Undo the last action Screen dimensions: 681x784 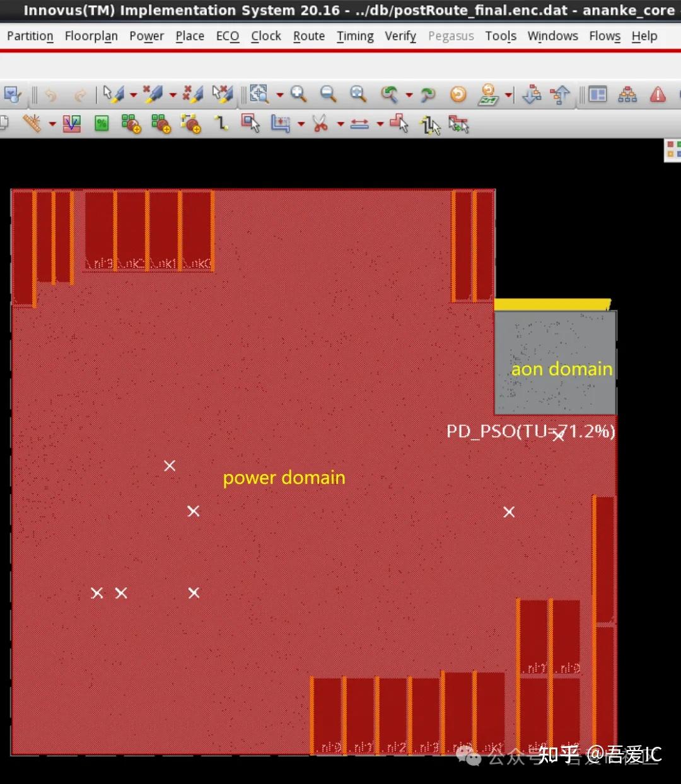50,95
